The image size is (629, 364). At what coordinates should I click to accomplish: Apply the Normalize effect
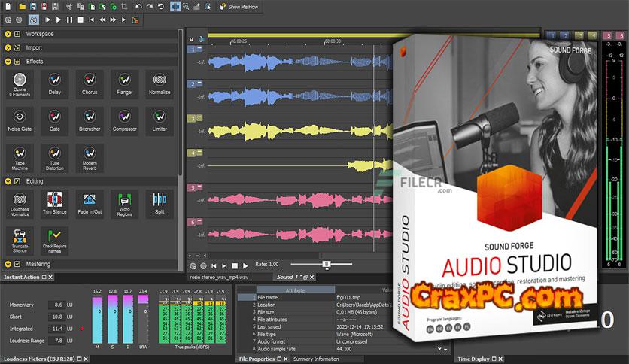click(159, 82)
